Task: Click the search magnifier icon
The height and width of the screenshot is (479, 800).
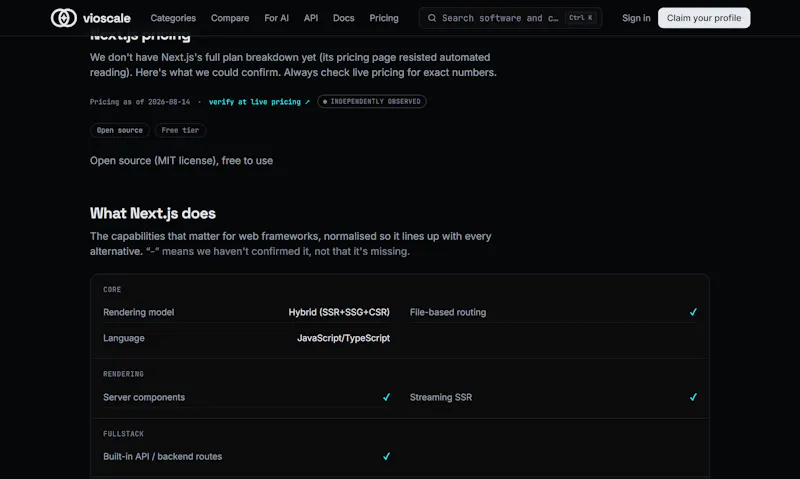Action: coord(432,18)
